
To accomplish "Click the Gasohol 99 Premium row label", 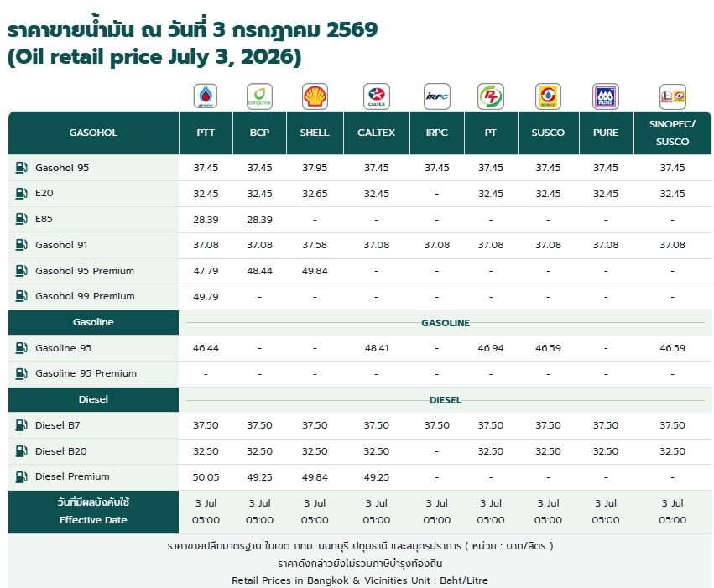I will [x=85, y=296].
